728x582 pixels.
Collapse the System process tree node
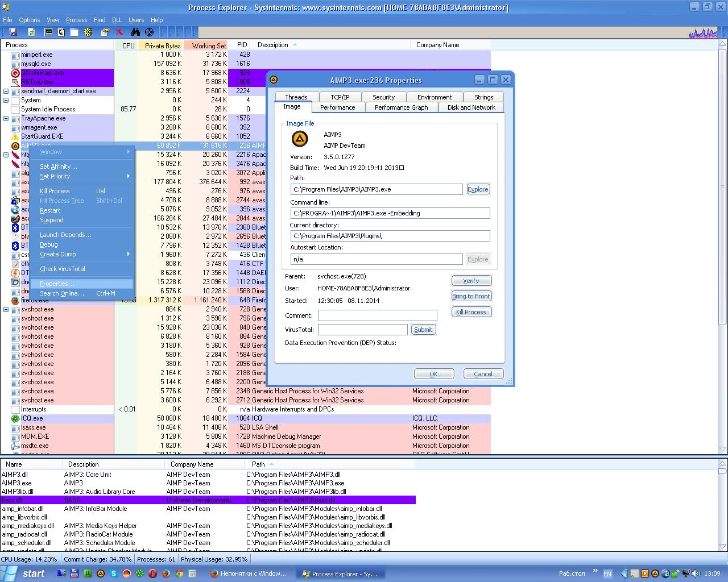pyautogui.click(x=6, y=100)
